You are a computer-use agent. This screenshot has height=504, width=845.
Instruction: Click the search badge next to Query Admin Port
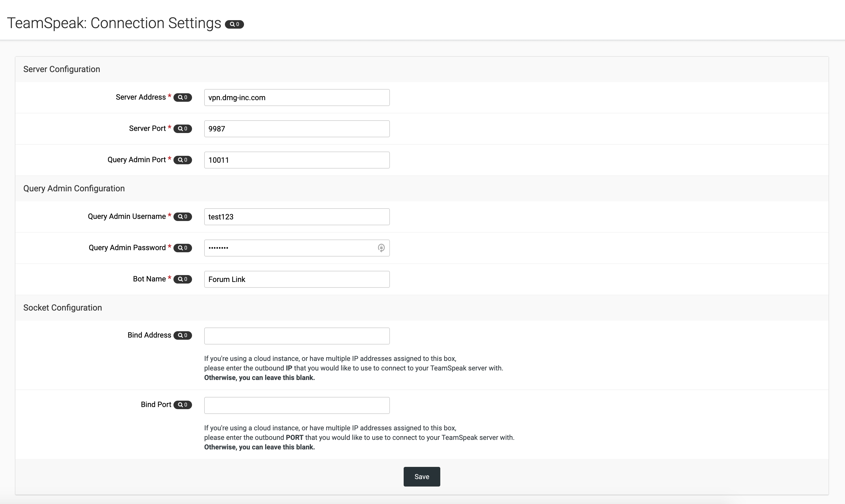(x=182, y=160)
